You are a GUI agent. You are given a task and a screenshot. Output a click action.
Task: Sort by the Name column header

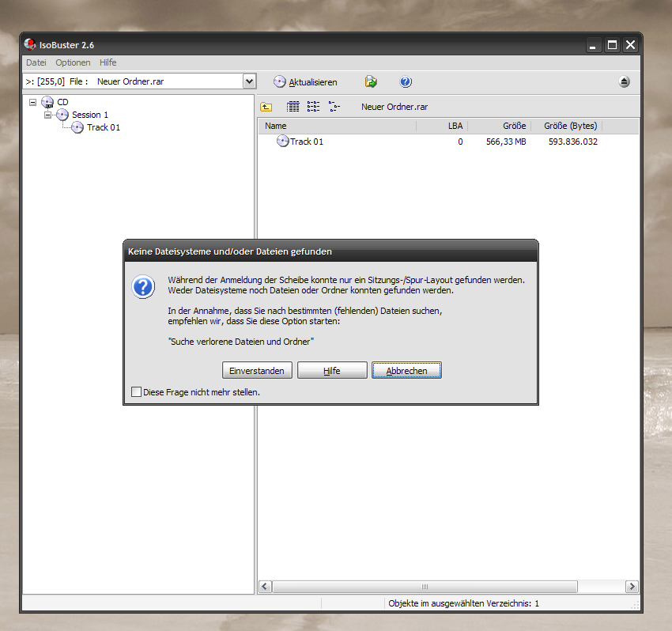tap(338, 126)
